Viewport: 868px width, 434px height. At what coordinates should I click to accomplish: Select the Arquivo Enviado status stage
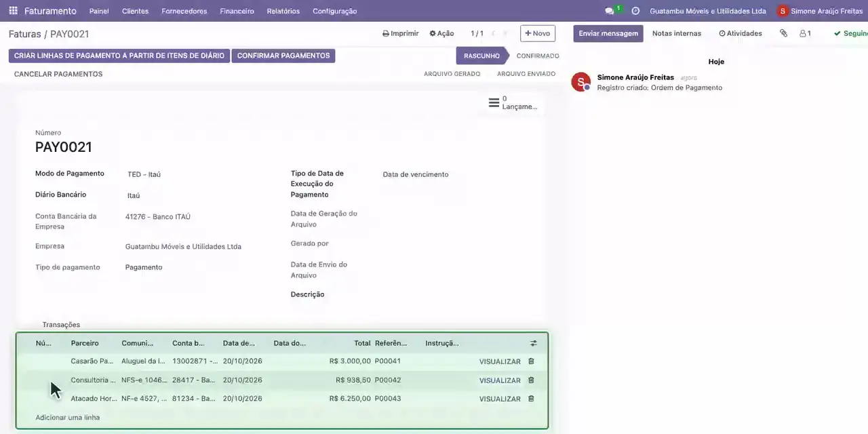click(526, 74)
